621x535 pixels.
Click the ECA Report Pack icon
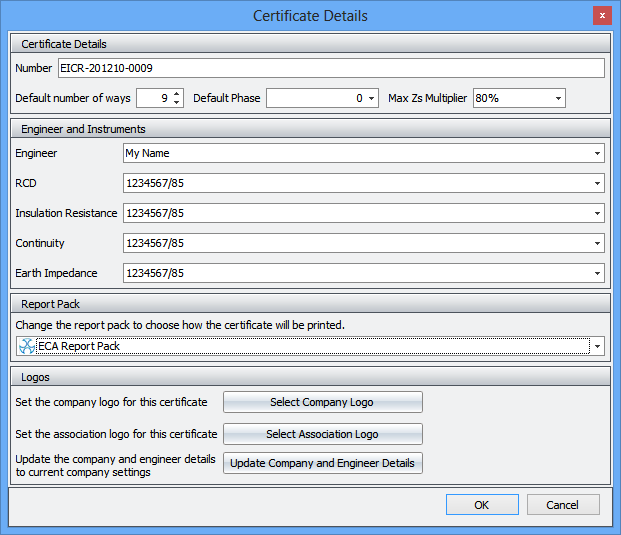coord(27,346)
